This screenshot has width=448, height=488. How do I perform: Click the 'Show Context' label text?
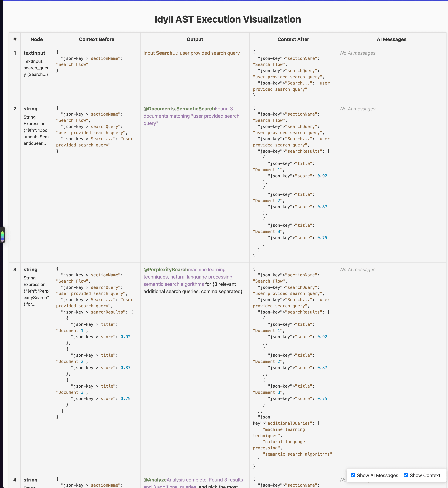click(425, 475)
